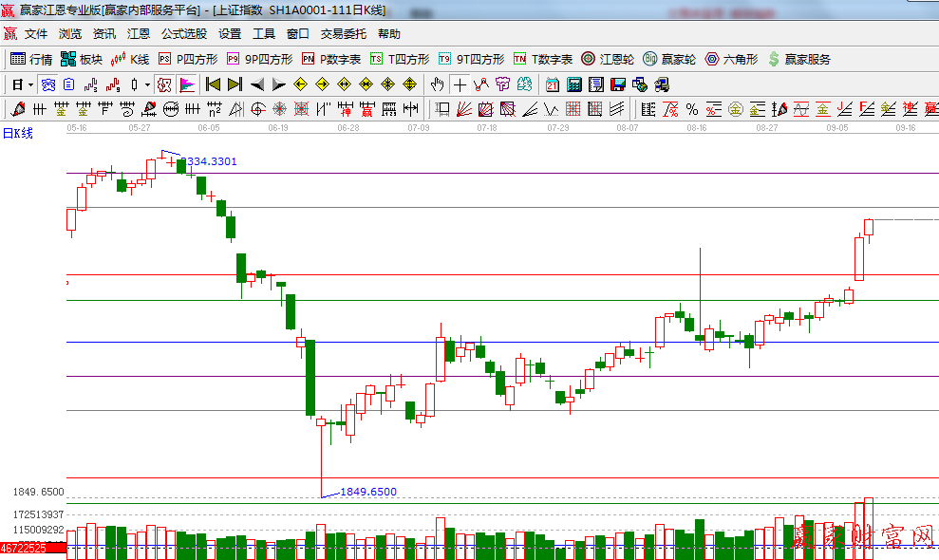This screenshot has width=939, height=560.
Task: Open the calculator tool icon
Action: (573, 84)
